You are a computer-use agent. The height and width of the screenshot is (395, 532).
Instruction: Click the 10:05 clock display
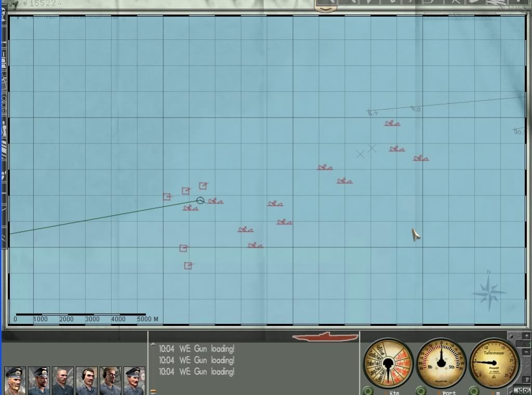click(523, 391)
